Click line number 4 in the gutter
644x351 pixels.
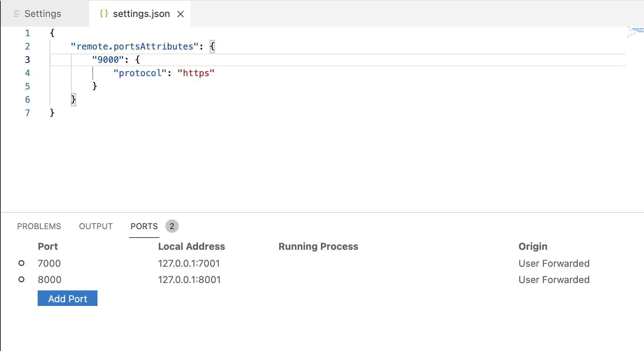click(x=27, y=73)
